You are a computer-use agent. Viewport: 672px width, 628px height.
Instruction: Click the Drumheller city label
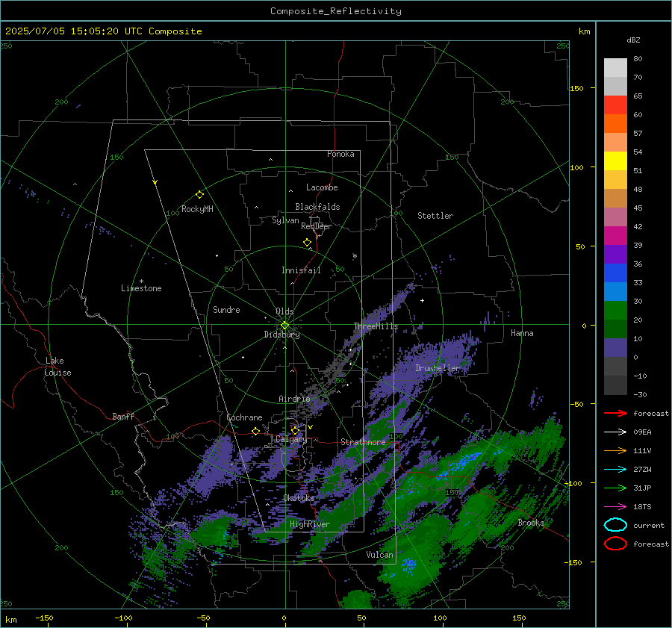(x=438, y=368)
